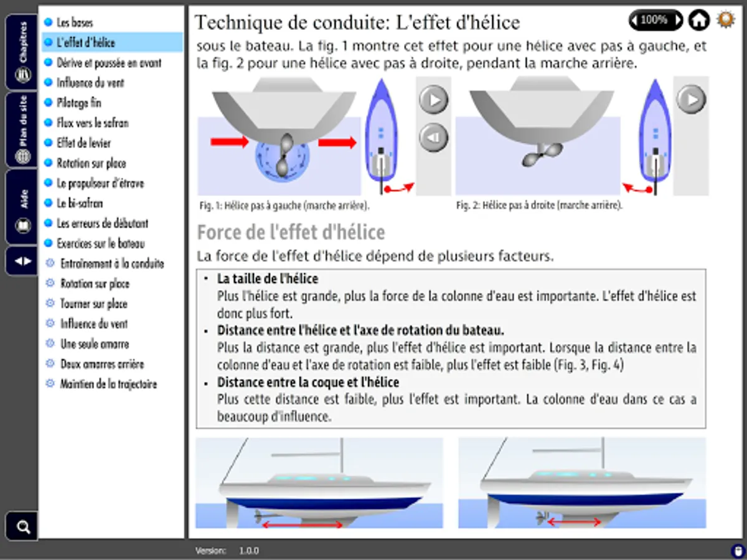The width and height of the screenshot is (747, 560).
Task: Click 'La taille de l'hélice' bullet heading
Action: point(267,279)
